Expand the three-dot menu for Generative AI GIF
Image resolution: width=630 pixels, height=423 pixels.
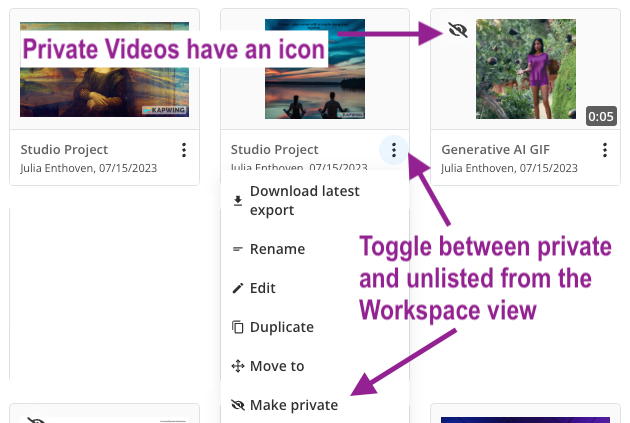pyautogui.click(x=605, y=150)
